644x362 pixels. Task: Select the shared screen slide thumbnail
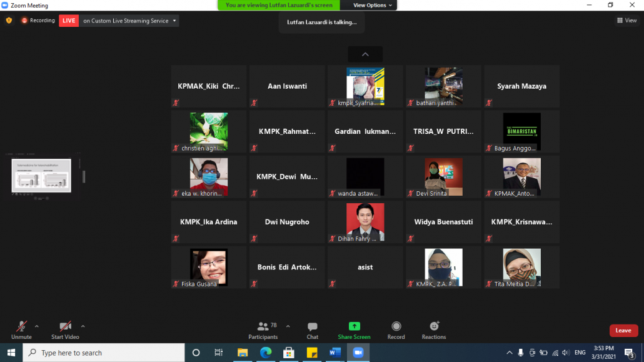41,176
